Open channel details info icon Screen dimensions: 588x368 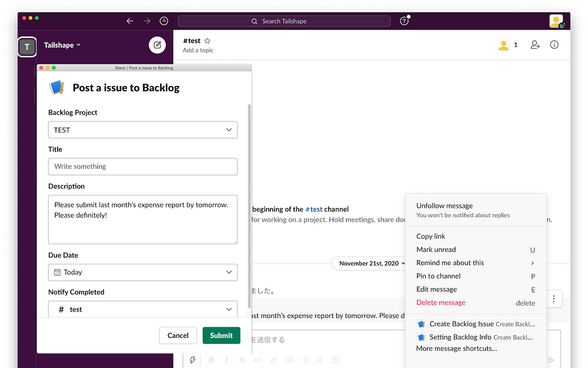(x=554, y=45)
